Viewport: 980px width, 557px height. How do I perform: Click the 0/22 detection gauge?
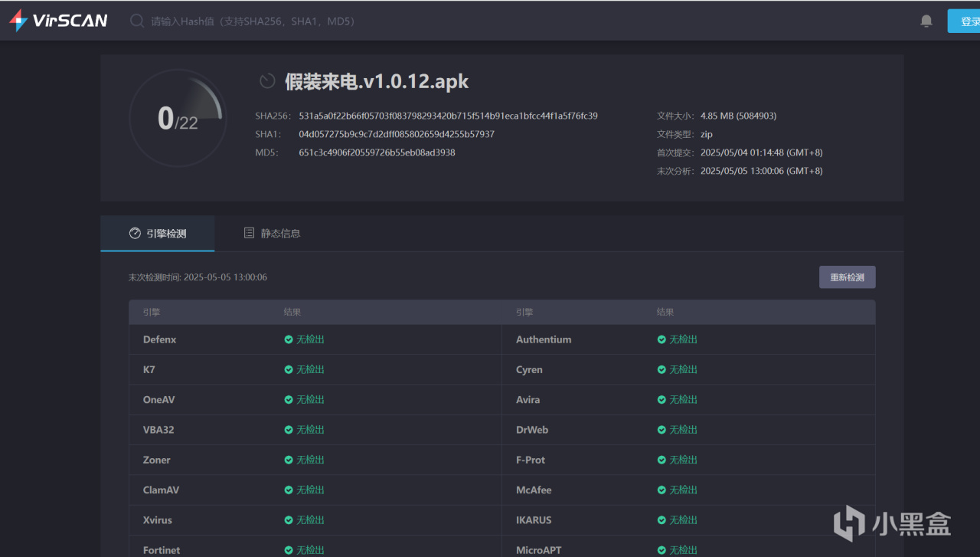click(178, 119)
